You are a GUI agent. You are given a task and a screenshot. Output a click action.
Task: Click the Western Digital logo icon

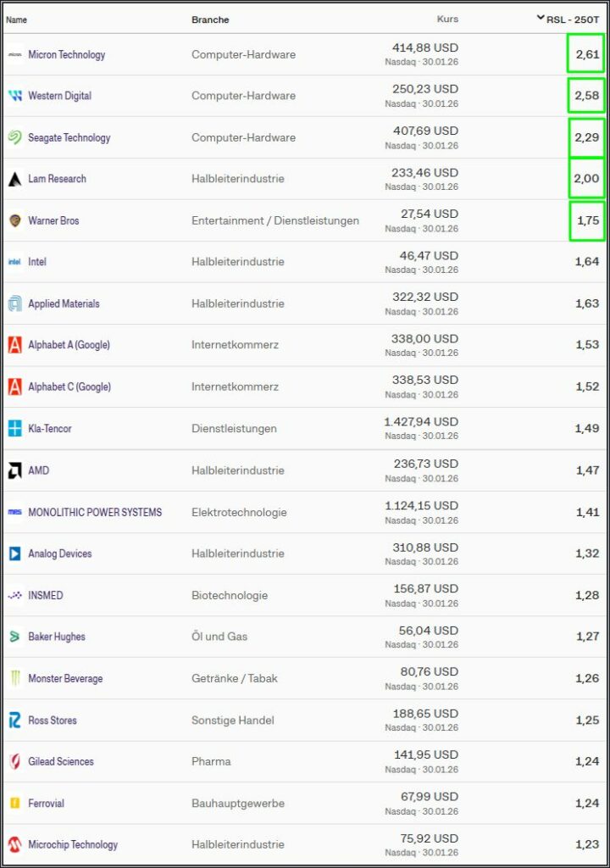pyautogui.click(x=14, y=96)
